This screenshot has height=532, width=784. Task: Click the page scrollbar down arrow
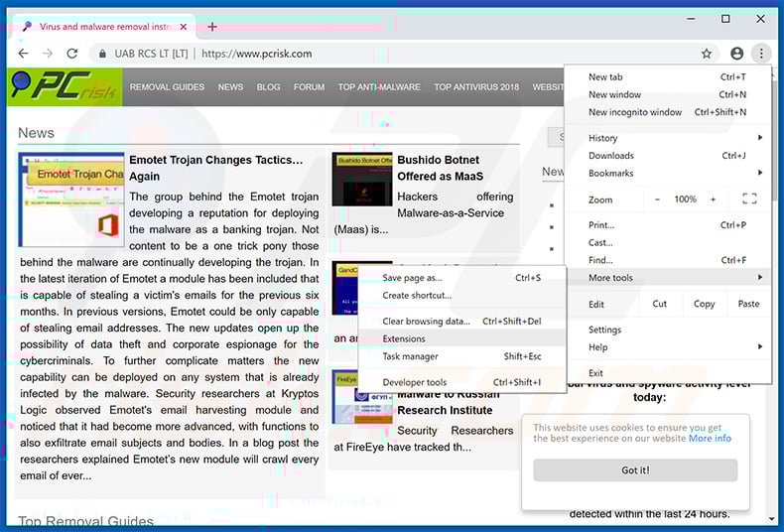(x=773, y=518)
